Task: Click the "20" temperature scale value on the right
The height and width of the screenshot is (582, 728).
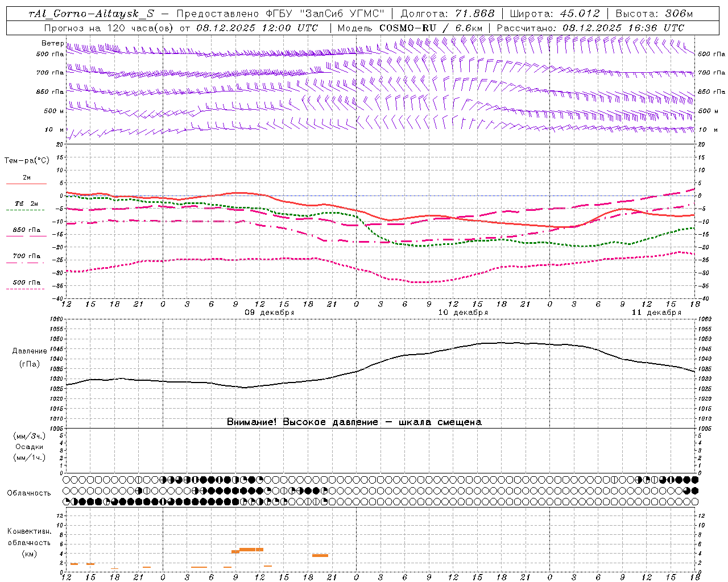Action: coord(702,144)
